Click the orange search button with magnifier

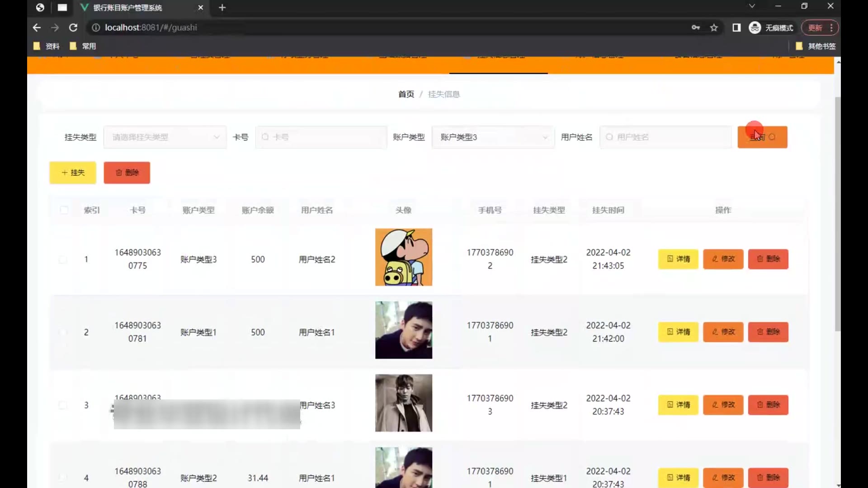pos(762,137)
